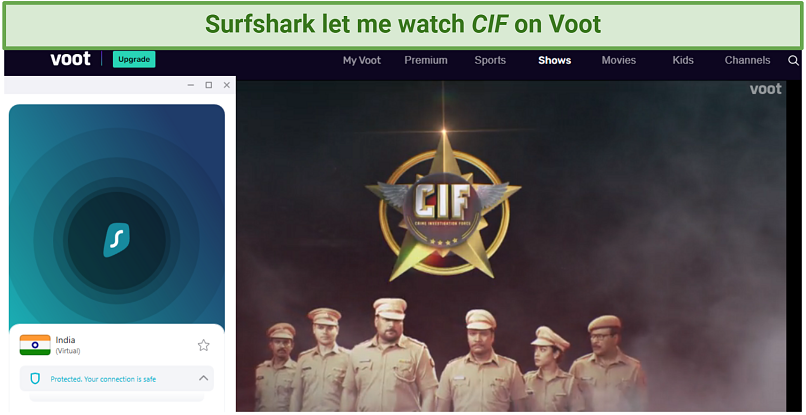Collapse the connection status chevron

pyautogui.click(x=204, y=378)
